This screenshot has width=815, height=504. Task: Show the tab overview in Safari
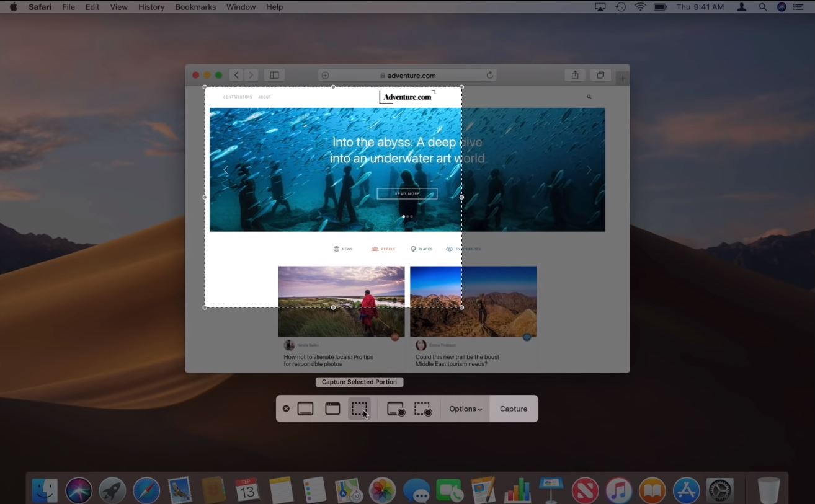coord(599,74)
